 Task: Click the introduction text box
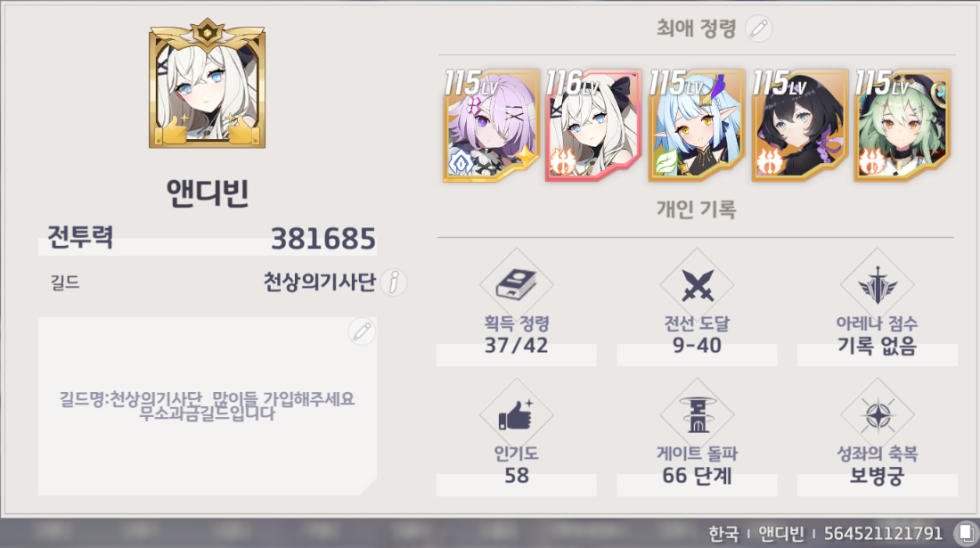pos(207,406)
